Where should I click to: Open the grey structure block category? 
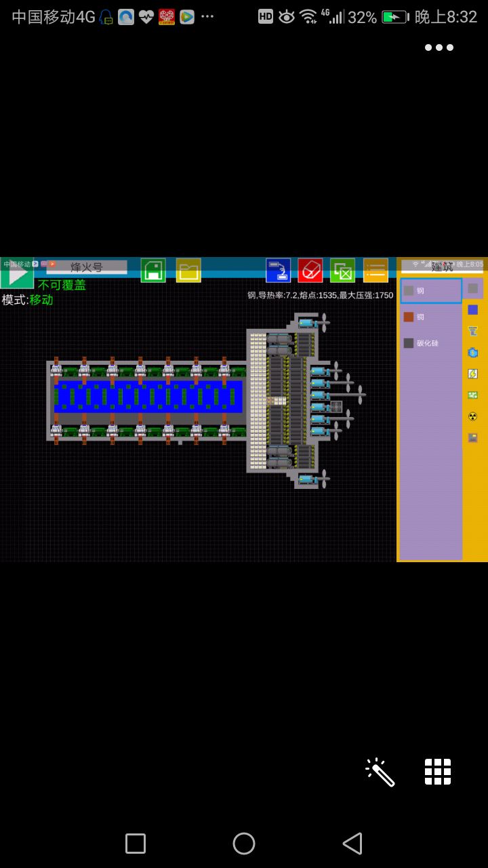[x=473, y=288]
